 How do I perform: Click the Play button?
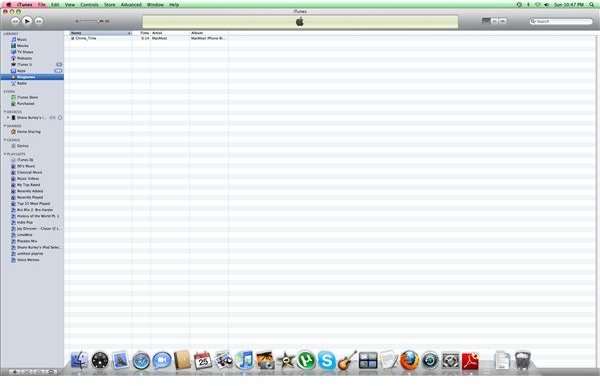(27, 21)
